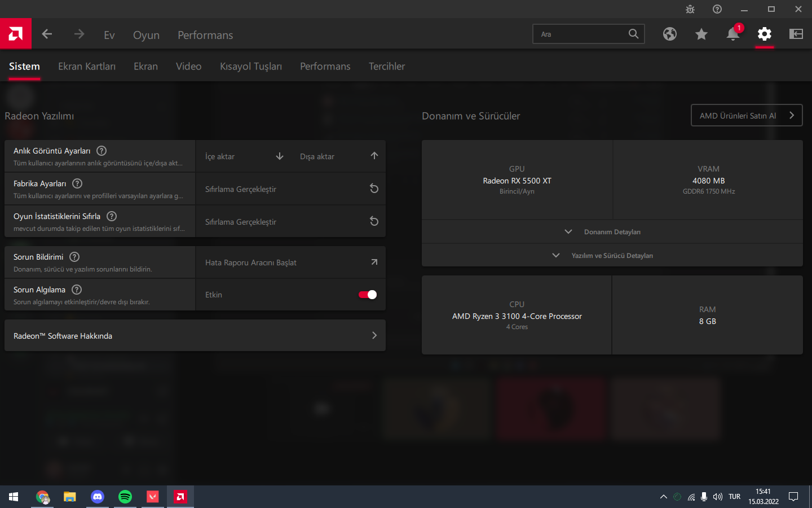Open Valorant icon in taskbar
Screen dimensions: 812x508
(153, 497)
